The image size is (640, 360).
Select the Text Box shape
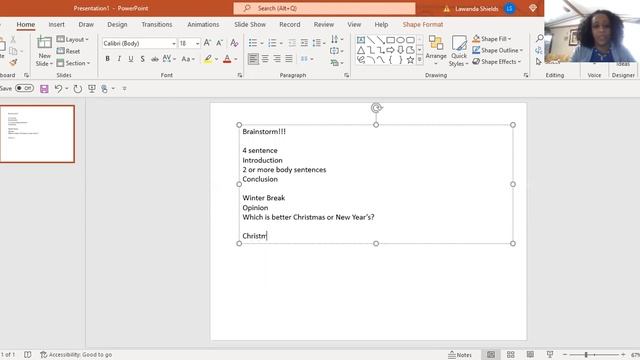[361, 40]
